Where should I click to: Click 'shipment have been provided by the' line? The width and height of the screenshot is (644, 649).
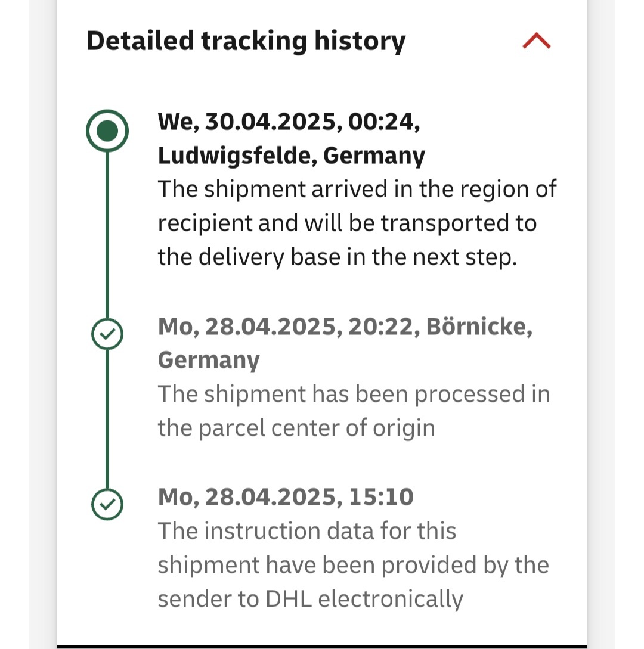click(x=353, y=564)
